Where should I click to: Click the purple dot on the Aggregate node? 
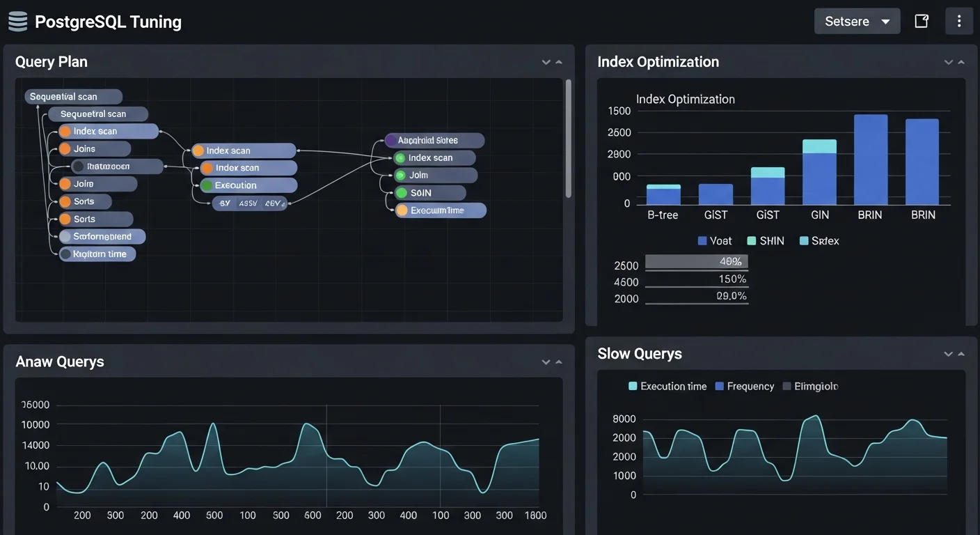392,140
